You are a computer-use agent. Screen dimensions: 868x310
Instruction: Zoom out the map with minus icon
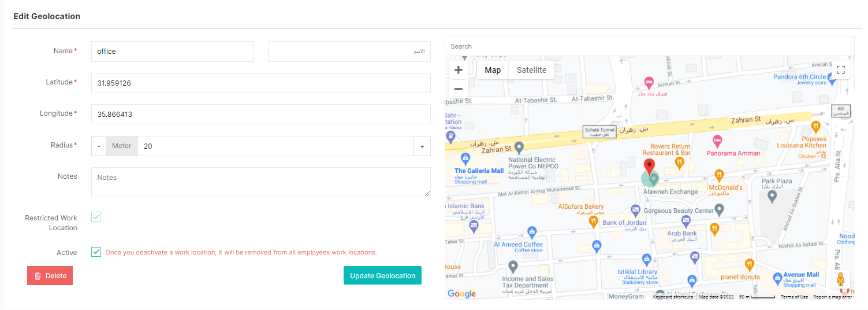(459, 89)
